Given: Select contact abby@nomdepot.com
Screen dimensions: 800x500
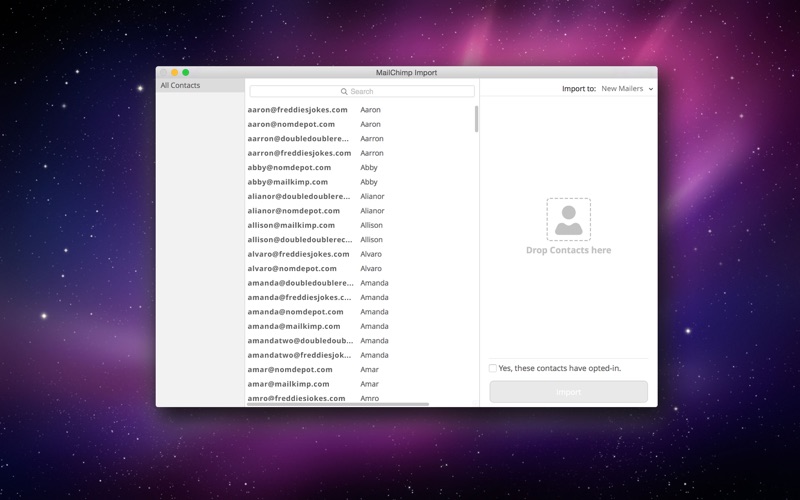Looking at the screenshot, I should tap(289, 168).
